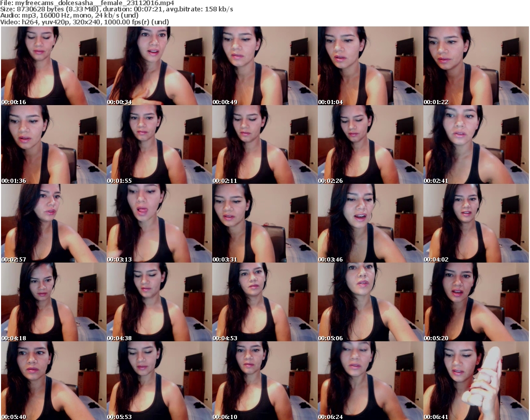
Task: Select the frame stamped 00:03:31
Action: tap(264, 224)
